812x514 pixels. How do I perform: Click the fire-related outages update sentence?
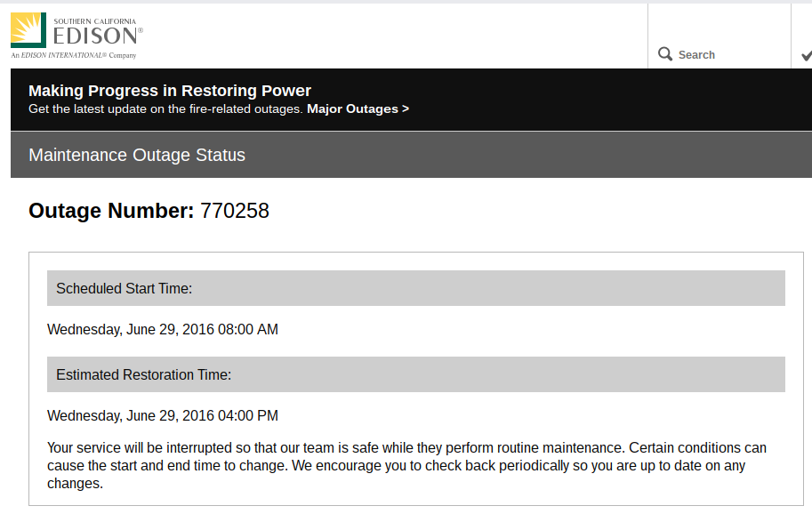tap(165, 109)
